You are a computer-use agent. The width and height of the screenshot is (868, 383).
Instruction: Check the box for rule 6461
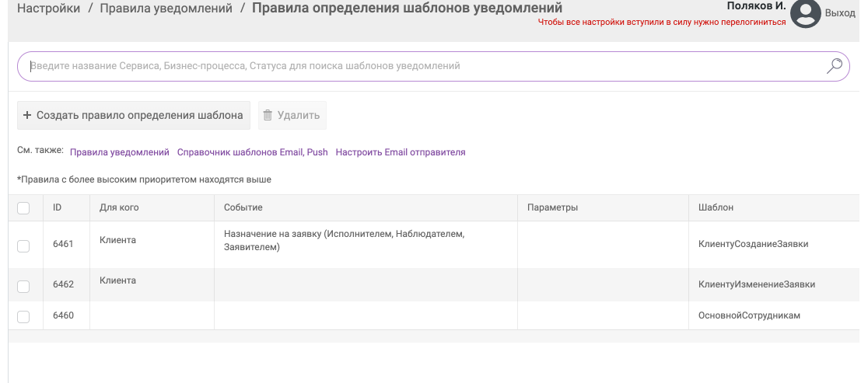[x=23, y=246]
